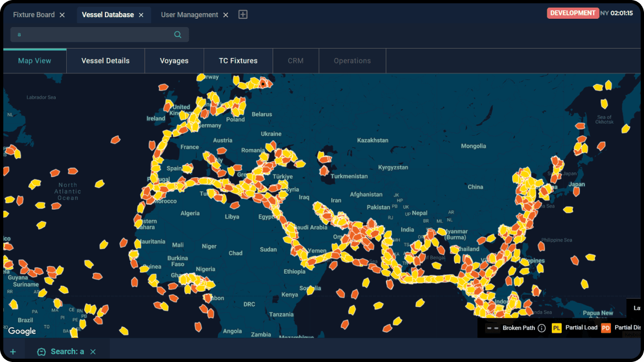Open the Fixture Board tab
The width and height of the screenshot is (644, 362).
(x=34, y=15)
